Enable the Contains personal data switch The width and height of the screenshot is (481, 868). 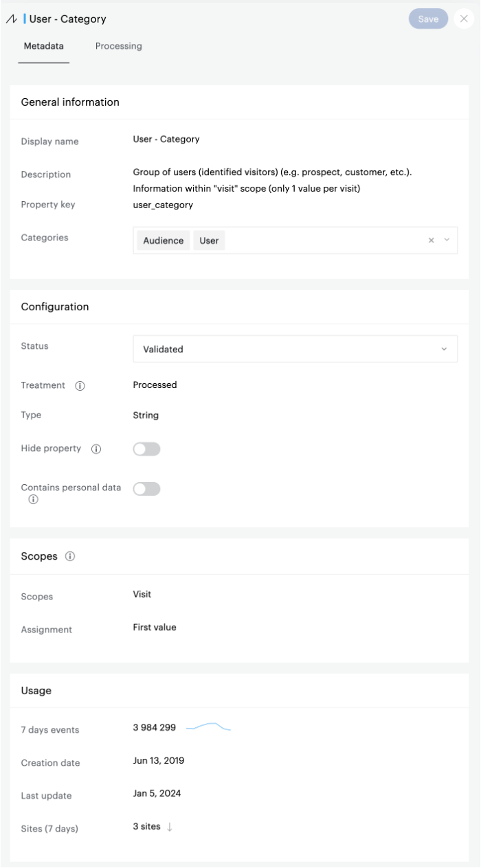tap(146, 489)
